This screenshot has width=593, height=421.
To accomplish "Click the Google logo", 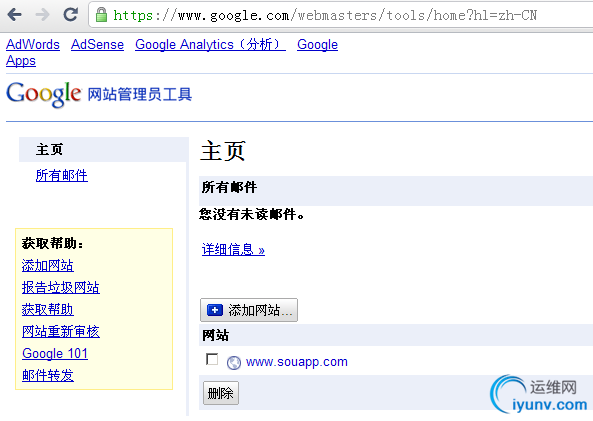I will coord(43,94).
